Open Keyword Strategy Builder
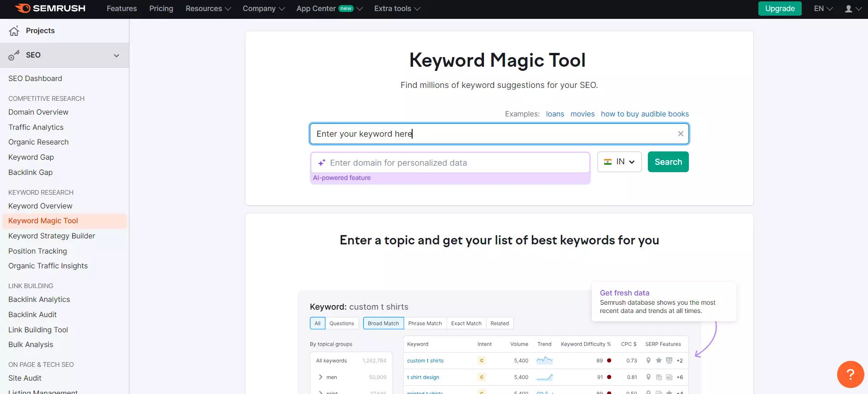Viewport: 868px width, 394px height. [x=52, y=236]
